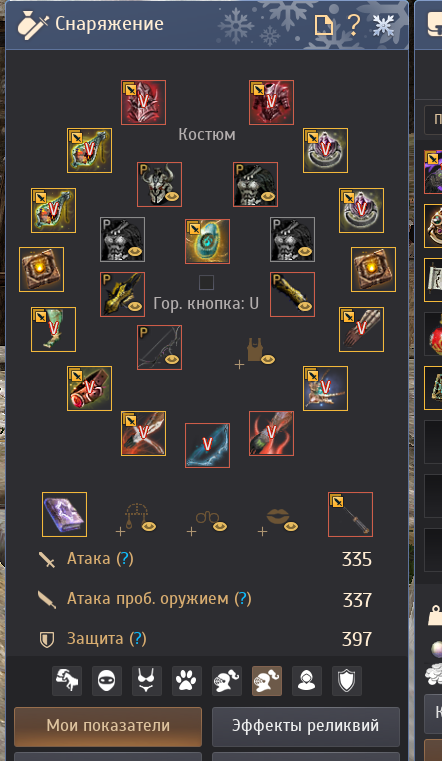Click the shield icon toggle in the bottom row
This screenshot has height=761, width=442.
347,681
